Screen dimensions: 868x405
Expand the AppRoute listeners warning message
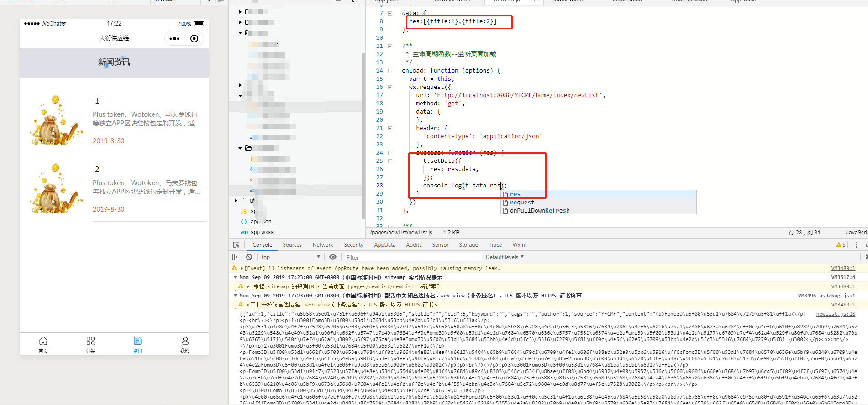(x=242, y=268)
